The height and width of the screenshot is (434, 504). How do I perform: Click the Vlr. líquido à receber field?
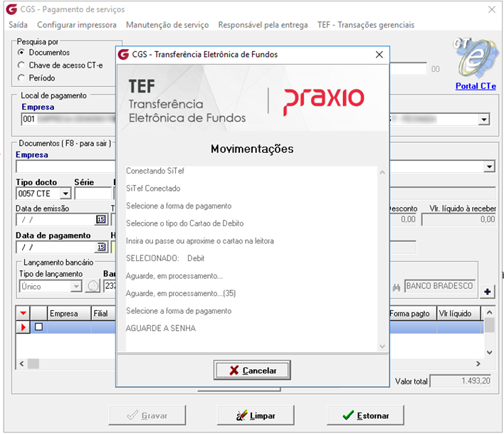(x=459, y=220)
